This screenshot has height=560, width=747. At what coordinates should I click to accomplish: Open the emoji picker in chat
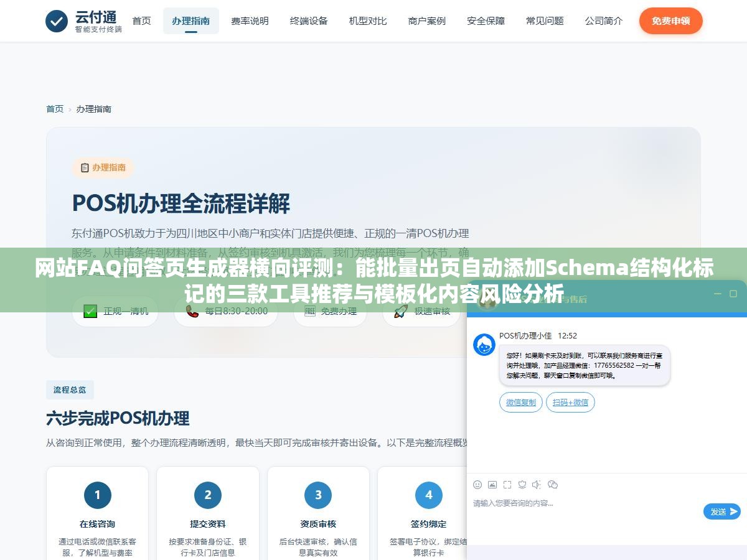tap(477, 484)
